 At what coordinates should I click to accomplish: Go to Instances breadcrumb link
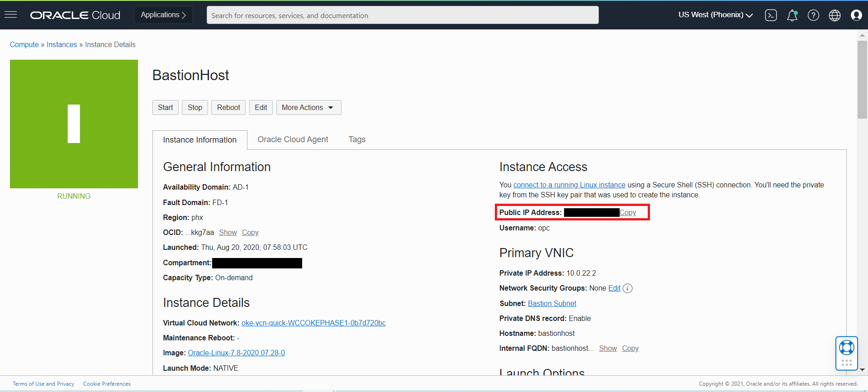pyautogui.click(x=62, y=44)
